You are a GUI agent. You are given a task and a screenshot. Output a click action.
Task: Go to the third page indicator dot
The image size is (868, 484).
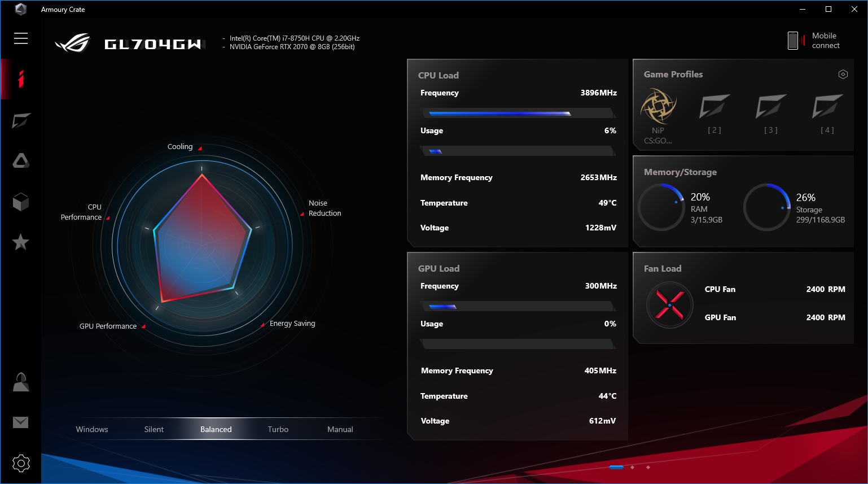pyautogui.click(x=648, y=467)
